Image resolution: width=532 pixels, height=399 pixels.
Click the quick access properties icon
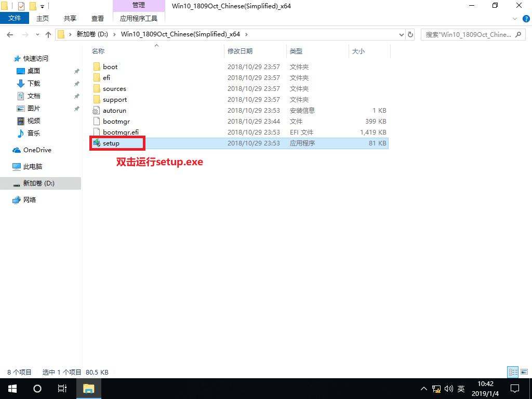point(21,6)
